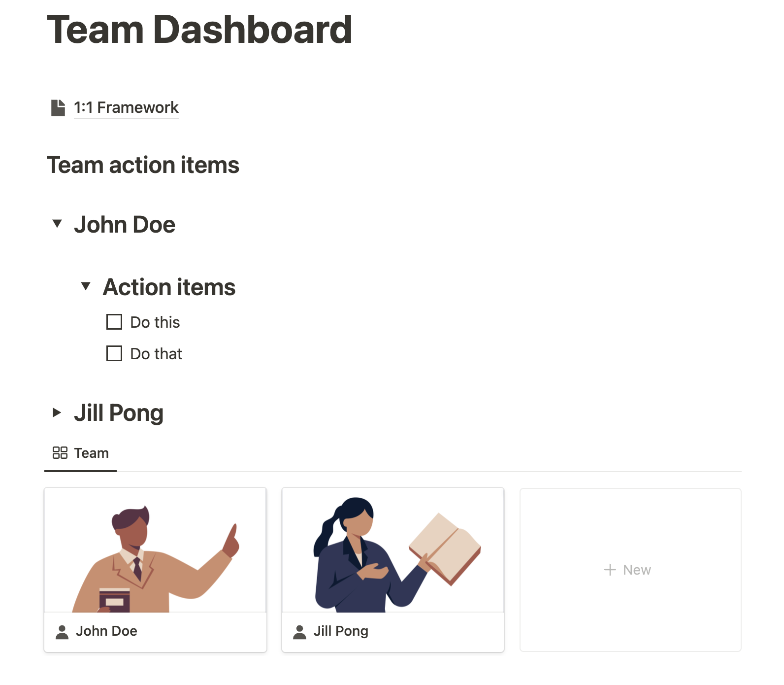Click the plus icon in the New card
The image size is (784, 685).
click(610, 570)
